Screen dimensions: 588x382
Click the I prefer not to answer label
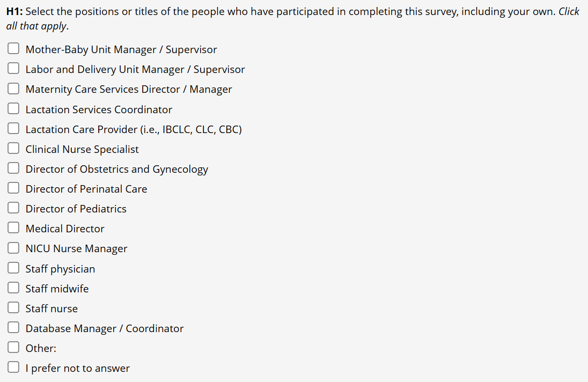coord(78,369)
